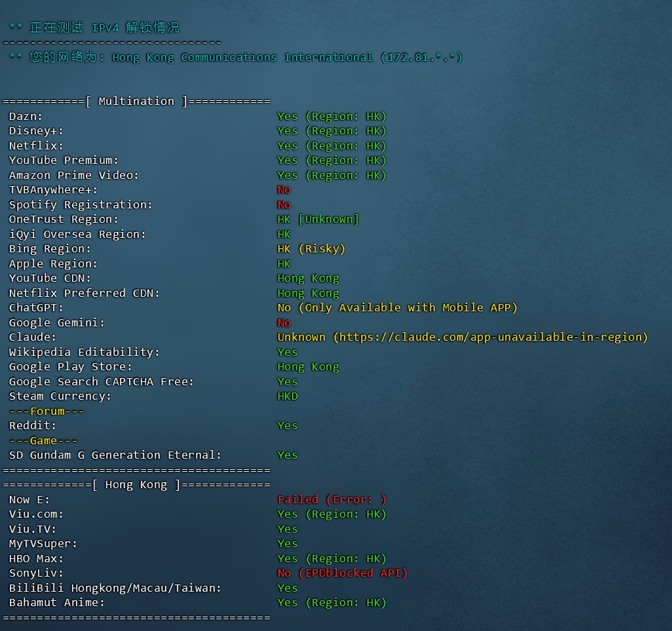Select the HKD Steam Currency value

[288, 396]
